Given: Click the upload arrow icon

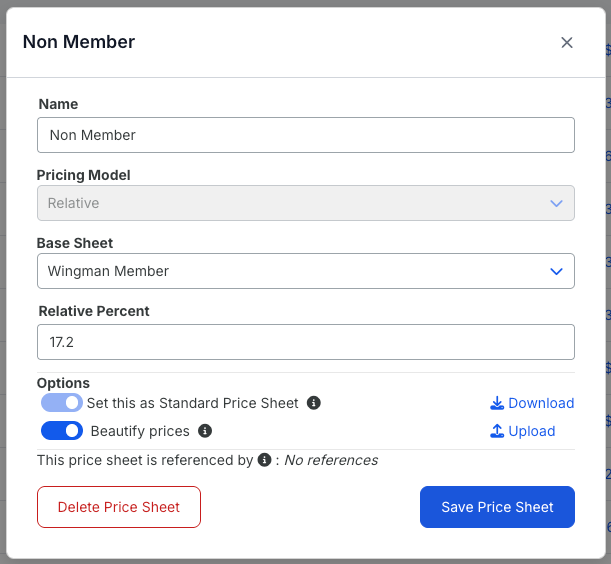Looking at the screenshot, I should click(497, 431).
